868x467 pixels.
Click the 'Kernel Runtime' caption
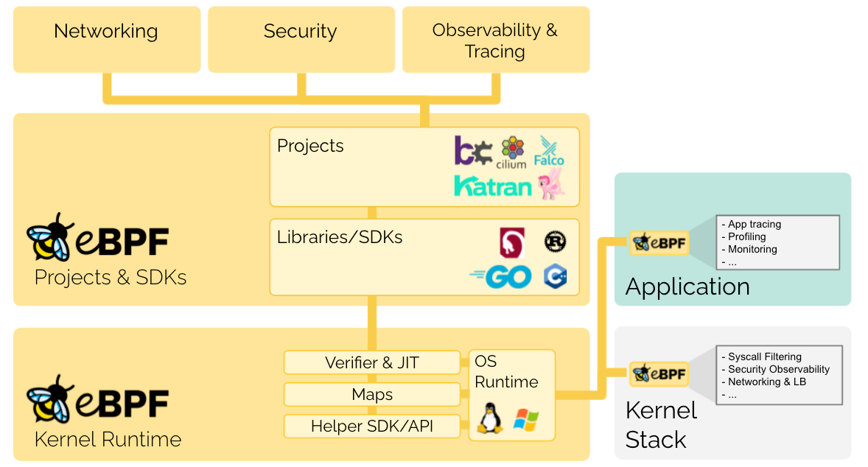[108, 439]
